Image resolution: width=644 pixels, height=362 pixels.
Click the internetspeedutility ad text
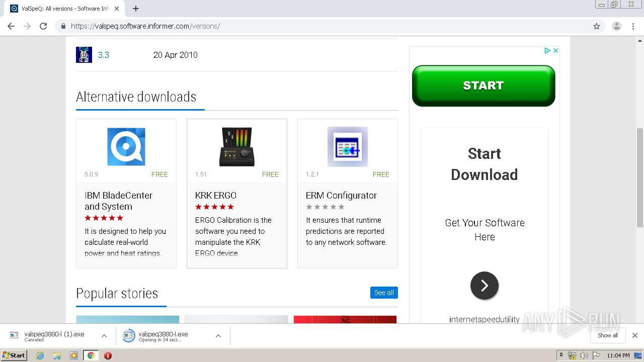(485, 319)
